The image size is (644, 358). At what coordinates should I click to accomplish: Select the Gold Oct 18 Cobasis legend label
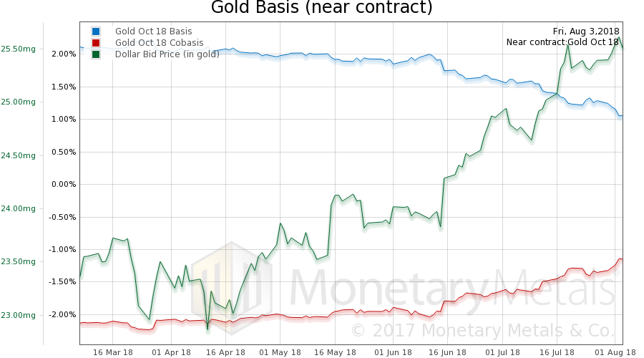(160, 43)
